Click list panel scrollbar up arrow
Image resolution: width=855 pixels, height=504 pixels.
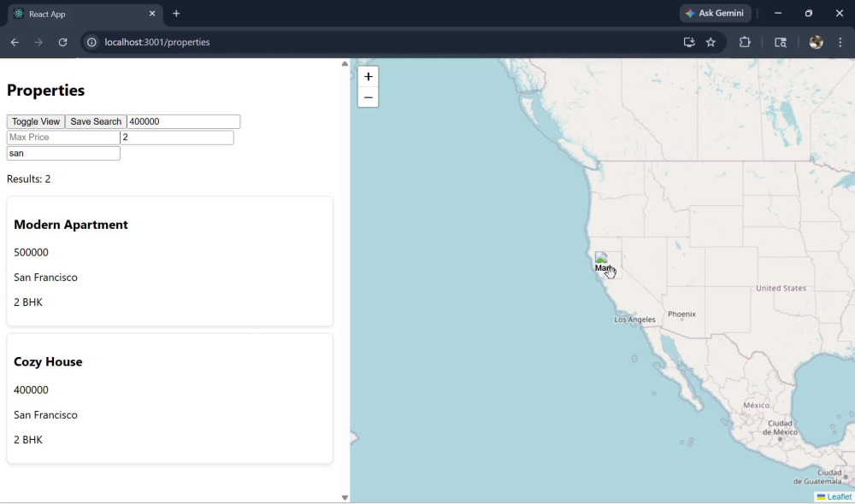click(345, 64)
